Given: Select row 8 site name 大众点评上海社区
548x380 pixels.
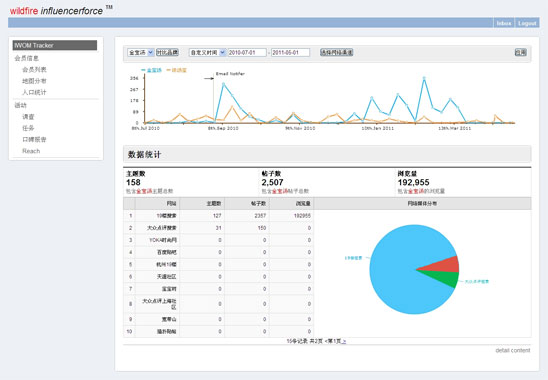Looking at the screenshot, I should (159, 304).
